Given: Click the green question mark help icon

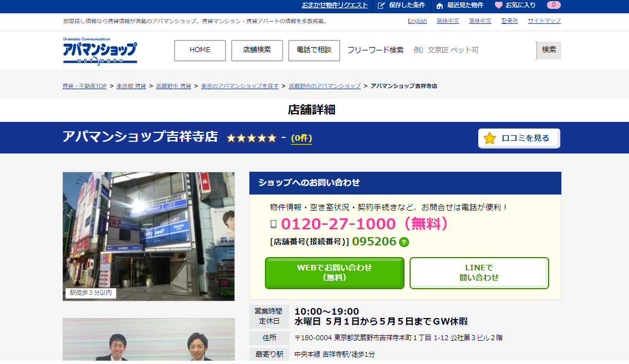Looking at the screenshot, I should pos(404,242).
